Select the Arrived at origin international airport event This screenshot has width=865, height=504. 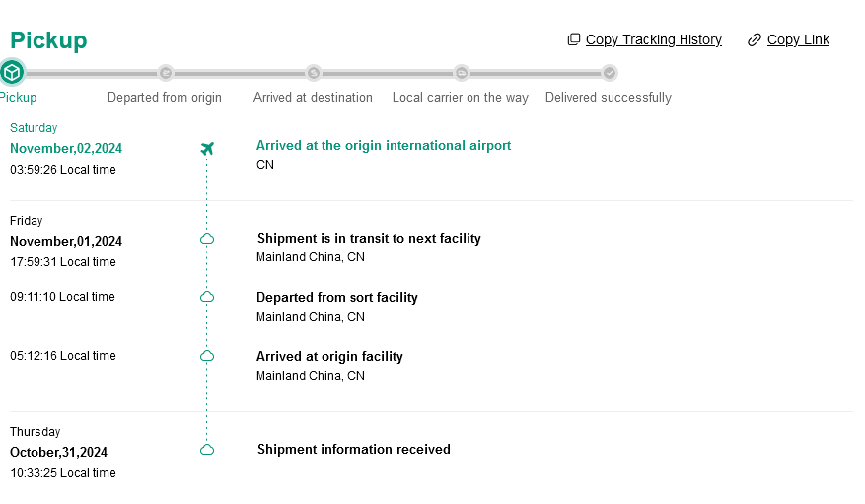click(384, 146)
